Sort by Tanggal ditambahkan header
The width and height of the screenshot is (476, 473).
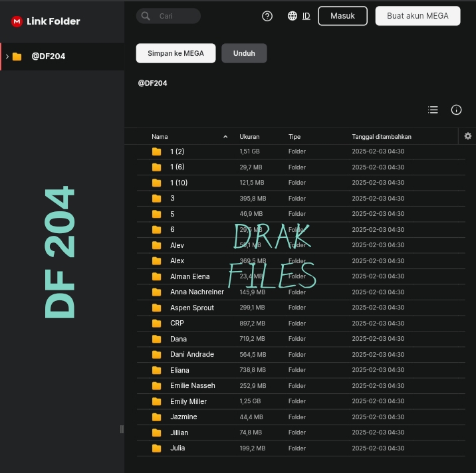[382, 137]
